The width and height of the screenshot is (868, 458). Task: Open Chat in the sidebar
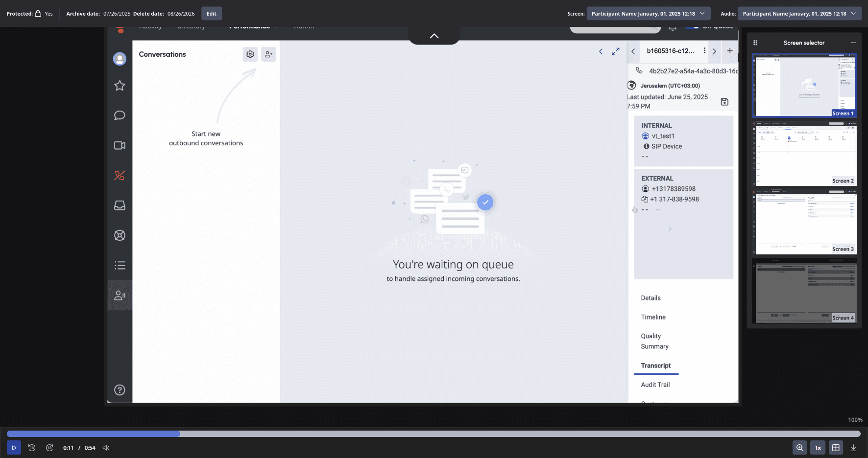(120, 115)
